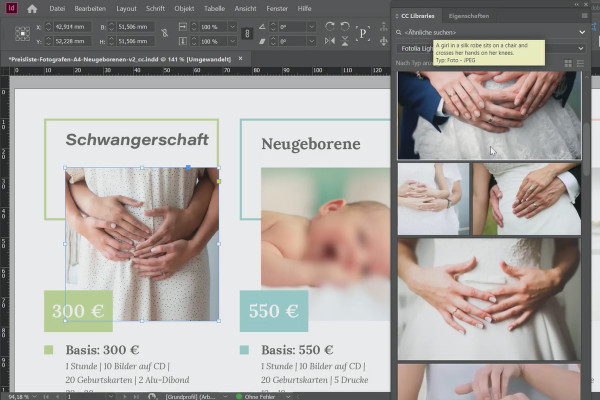Open the Ansicht menu
The image size is (600, 400).
click(x=245, y=8)
